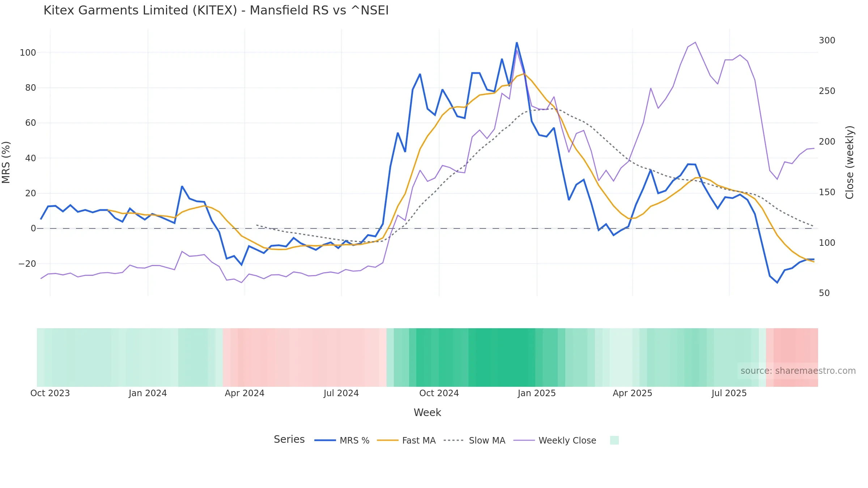Screen dimensions: 868x488
Task: Click the Jan 2024 axis tick label
Action: click(x=148, y=393)
